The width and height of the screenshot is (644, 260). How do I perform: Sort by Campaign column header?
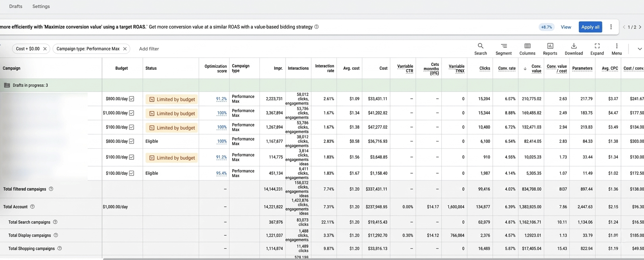point(12,68)
